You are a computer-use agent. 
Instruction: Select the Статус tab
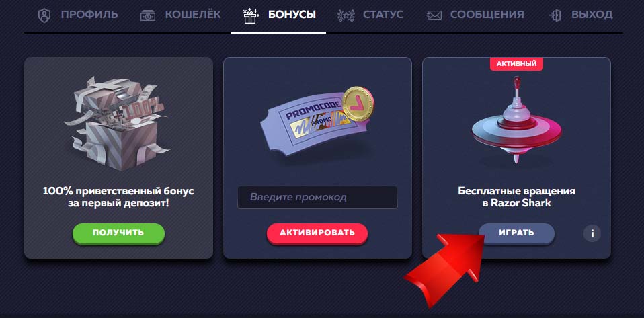tap(383, 15)
